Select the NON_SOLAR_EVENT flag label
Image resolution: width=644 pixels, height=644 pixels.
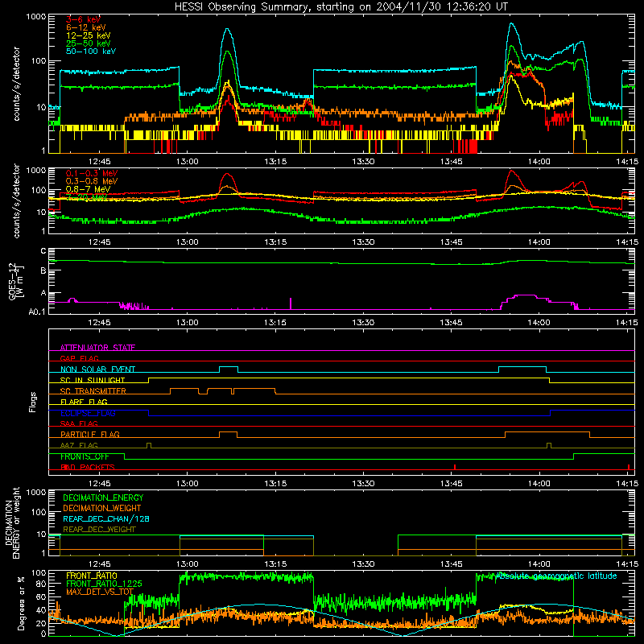click(x=97, y=369)
